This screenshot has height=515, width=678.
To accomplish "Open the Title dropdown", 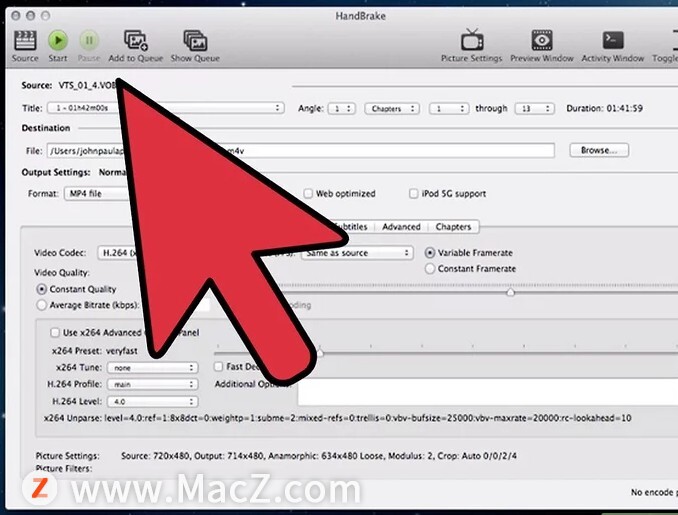I will pos(166,108).
